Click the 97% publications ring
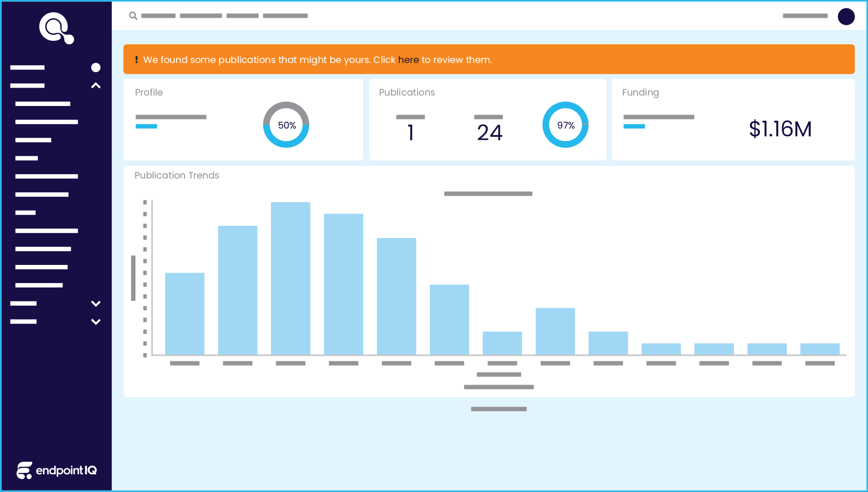The height and width of the screenshot is (492, 868). [x=565, y=125]
